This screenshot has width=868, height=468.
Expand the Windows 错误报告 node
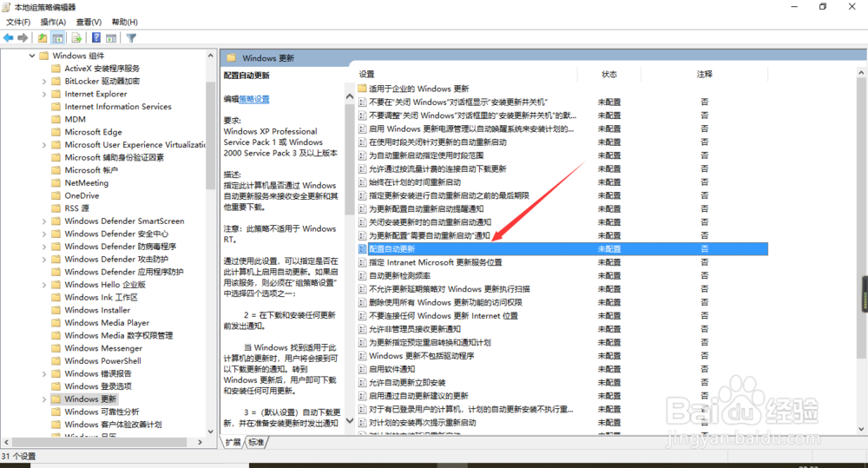44,374
